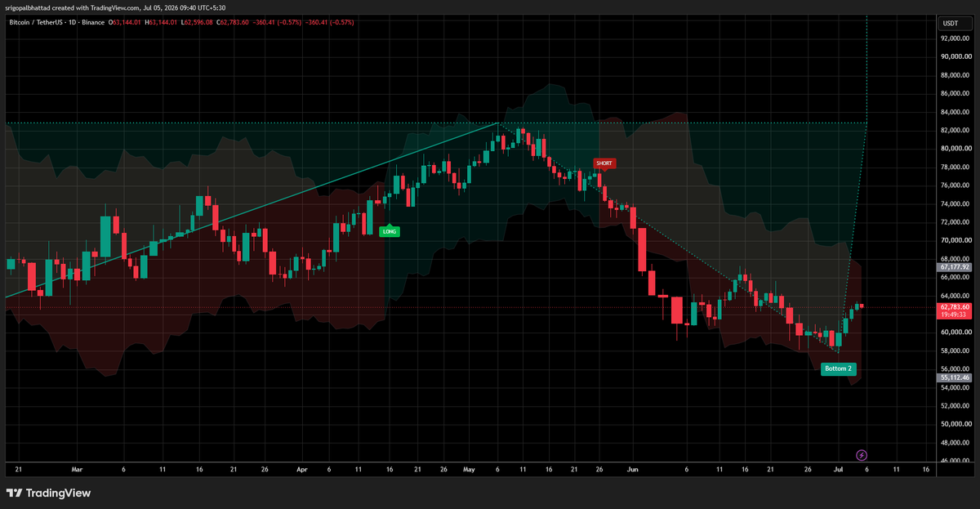
Task: Click the 74,000.00 price axis label
Action: [954, 204]
